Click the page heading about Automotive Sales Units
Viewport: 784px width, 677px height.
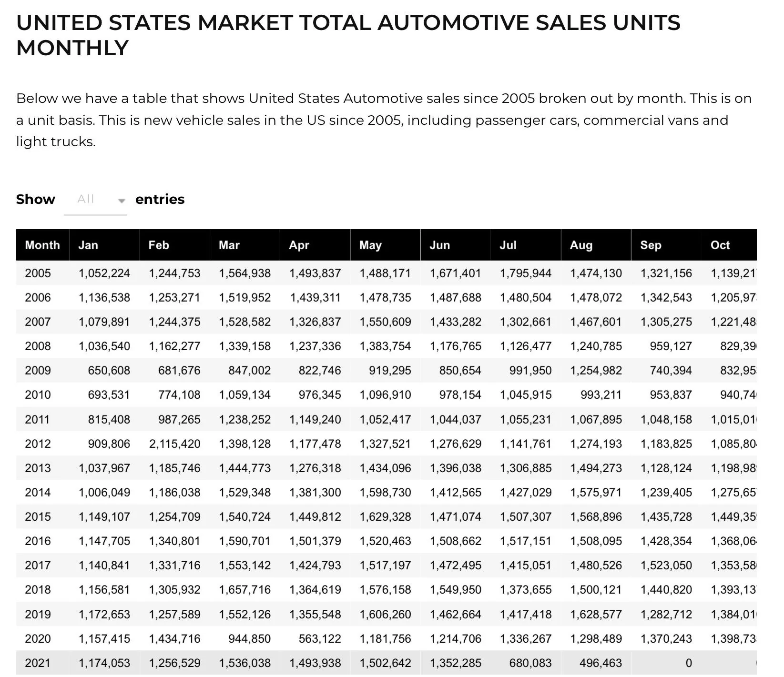[348, 35]
